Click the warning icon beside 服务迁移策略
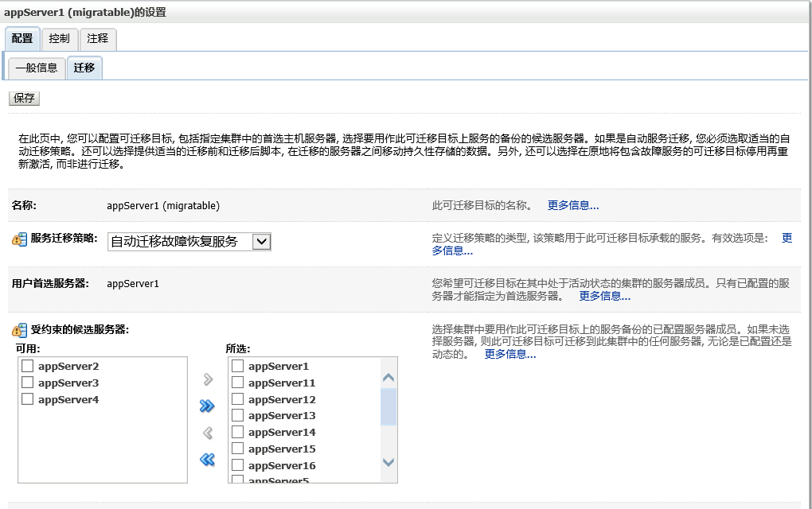The image size is (812, 509). [x=20, y=239]
